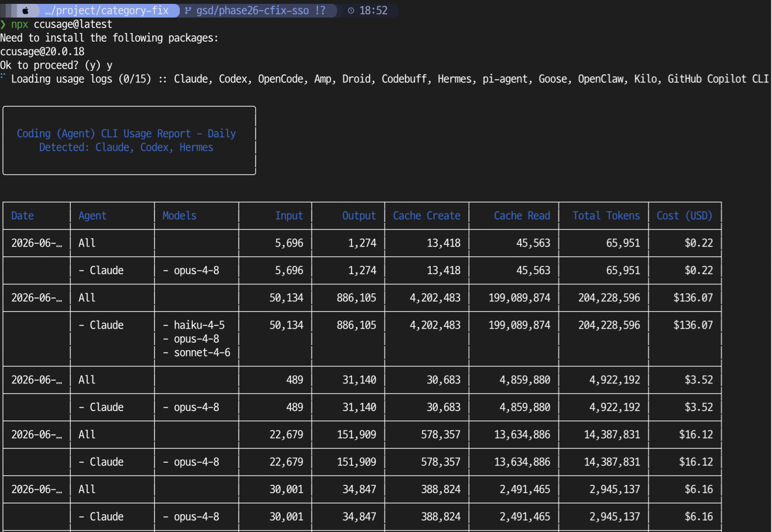Click the 45,563 cache read value in the Claude row

[534, 270]
